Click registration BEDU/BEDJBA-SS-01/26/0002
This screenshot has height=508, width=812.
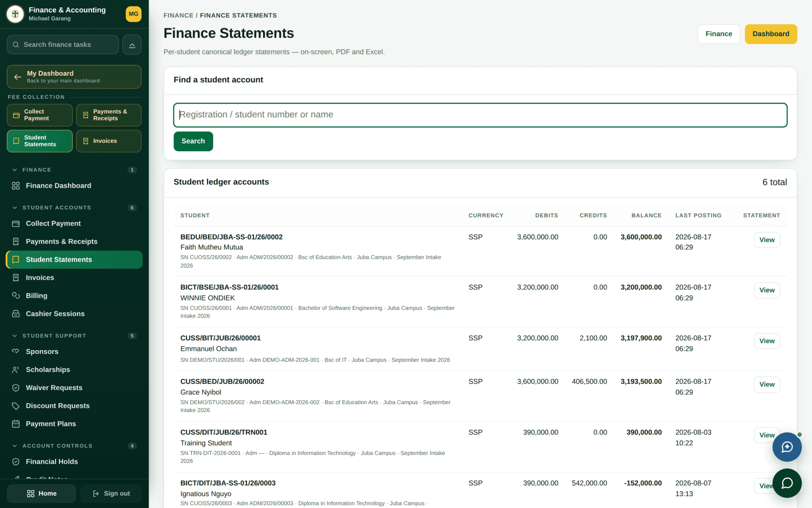[231, 237]
